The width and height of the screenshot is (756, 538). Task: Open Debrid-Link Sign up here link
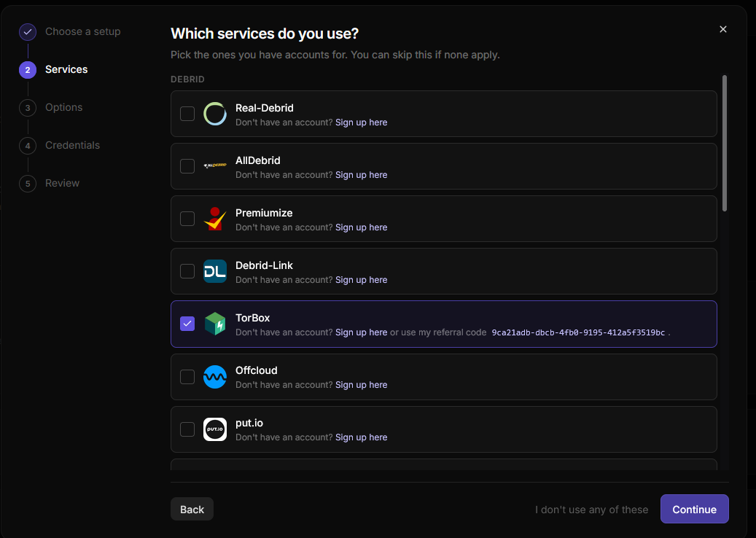(x=361, y=280)
